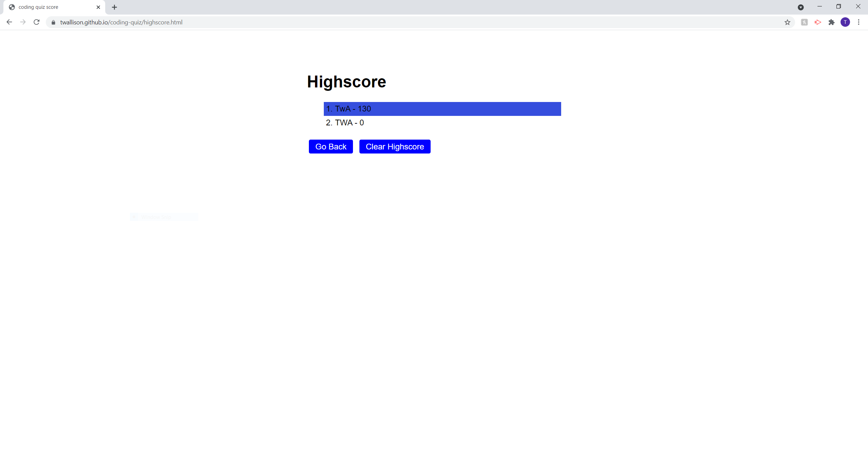Open Chrome's three-dot menu

pos(859,22)
